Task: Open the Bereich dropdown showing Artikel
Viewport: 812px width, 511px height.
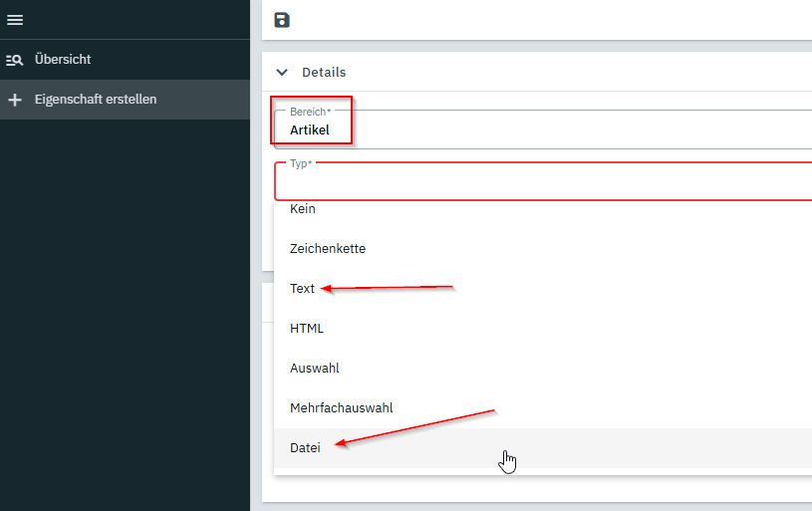Action: tap(538, 129)
